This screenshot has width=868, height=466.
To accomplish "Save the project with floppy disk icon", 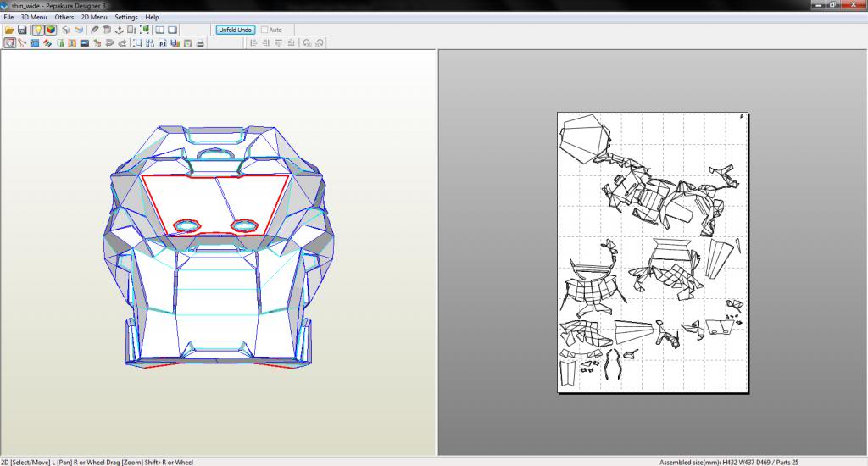I will coord(22,30).
